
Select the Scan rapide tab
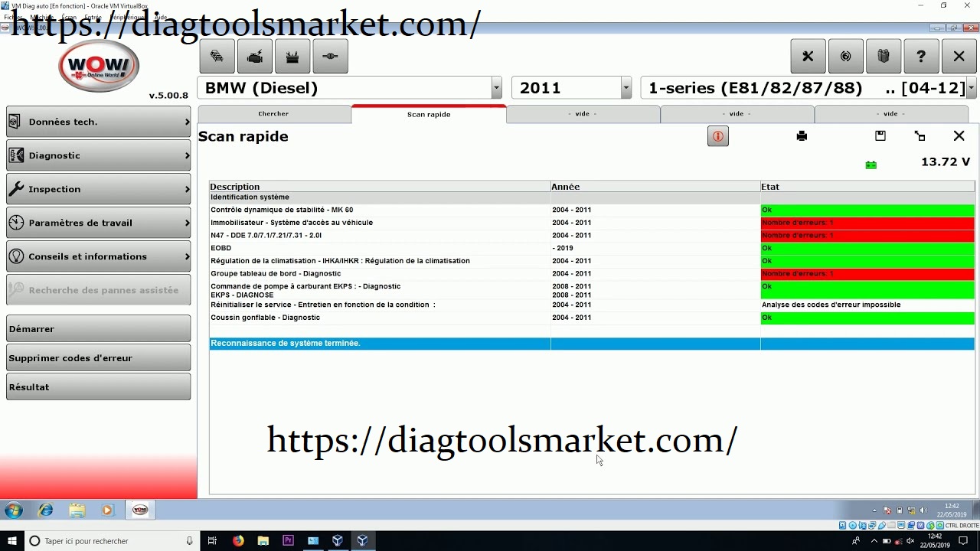429,114
